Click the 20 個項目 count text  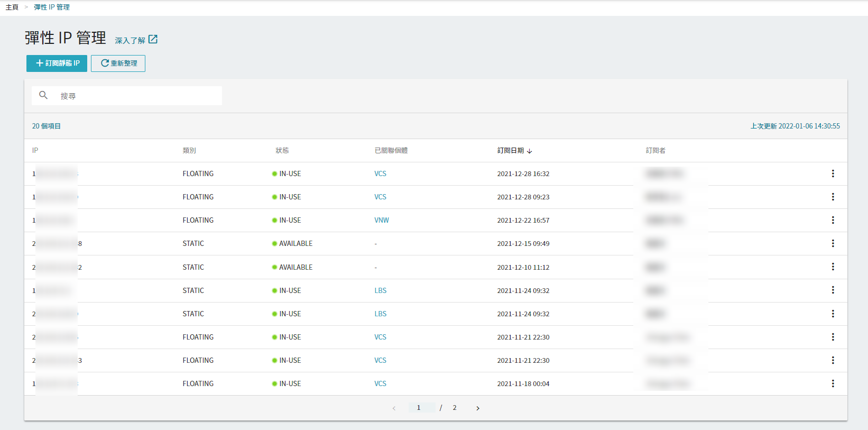click(47, 126)
